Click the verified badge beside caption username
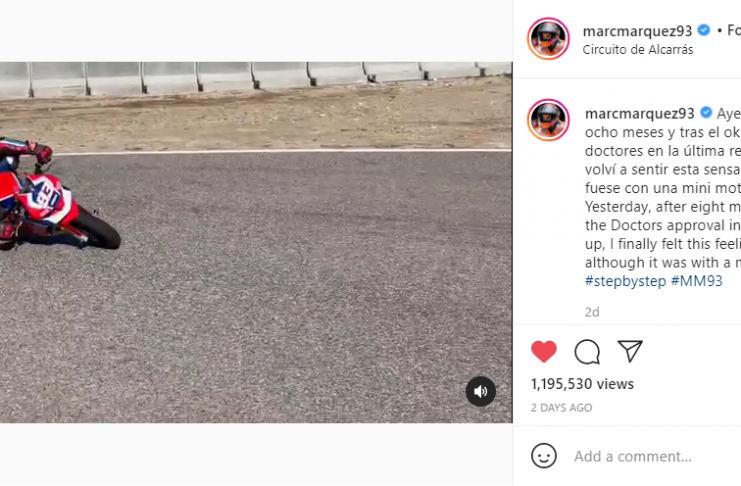The height and width of the screenshot is (486, 741). coord(706,113)
